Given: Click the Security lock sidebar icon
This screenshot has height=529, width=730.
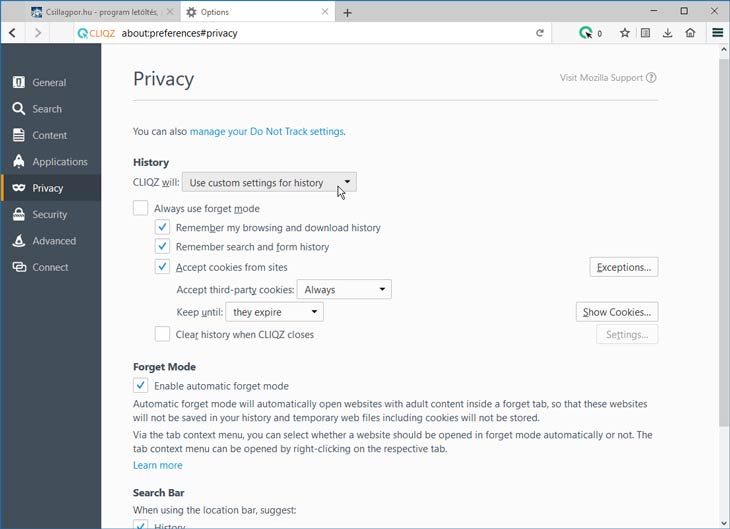Looking at the screenshot, I should [19, 214].
